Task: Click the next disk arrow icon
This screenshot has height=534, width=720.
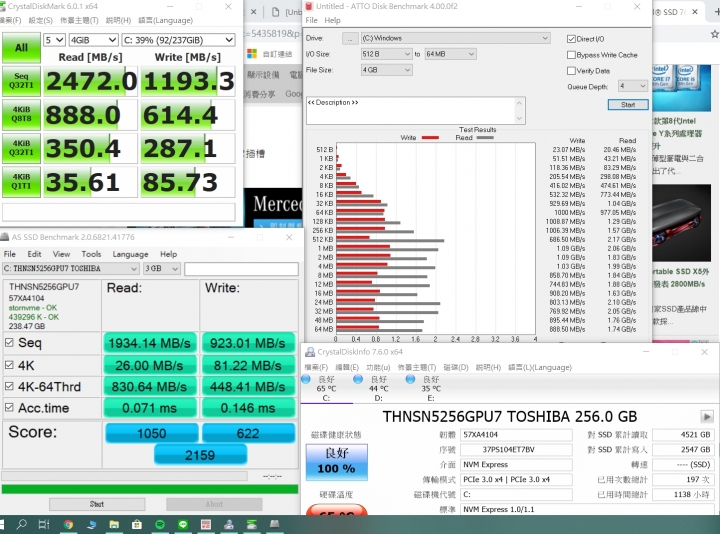Action: click(706, 417)
